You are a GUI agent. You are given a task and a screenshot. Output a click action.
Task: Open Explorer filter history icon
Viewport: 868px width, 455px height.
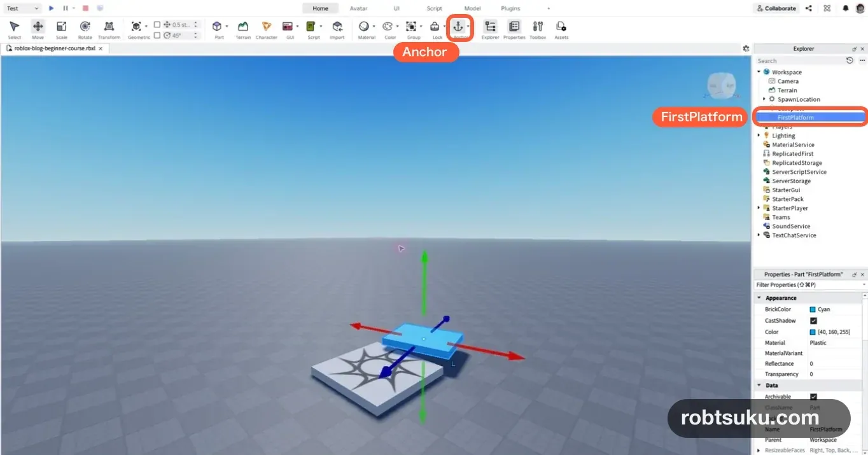tap(850, 60)
